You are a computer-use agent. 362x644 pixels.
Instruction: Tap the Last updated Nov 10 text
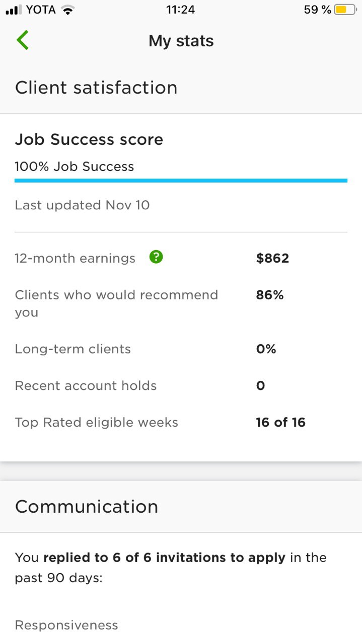[x=83, y=205]
